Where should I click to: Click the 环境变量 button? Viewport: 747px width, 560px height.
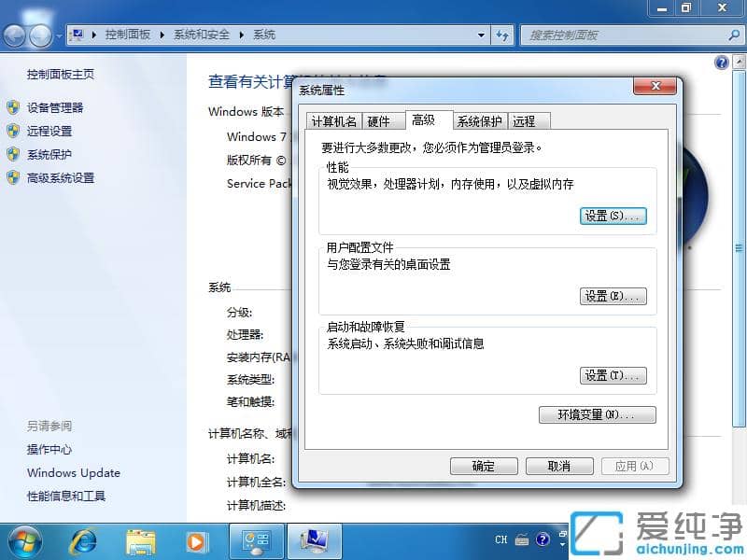[x=598, y=414]
